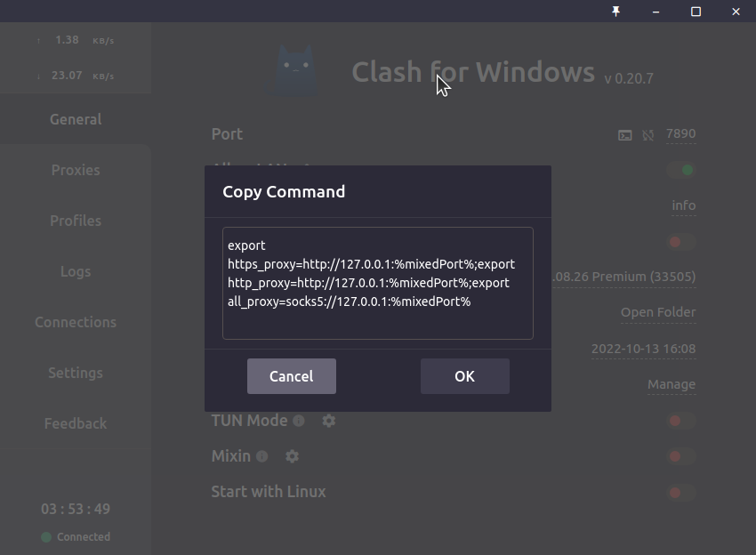Open the Feedback tab
Image resolution: width=756 pixels, height=555 pixels.
click(x=76, y=422)
